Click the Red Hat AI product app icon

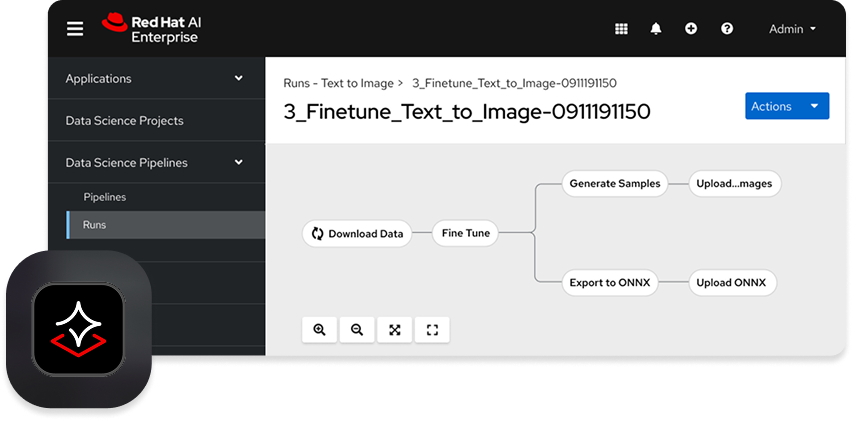click(x=78, y=329)
